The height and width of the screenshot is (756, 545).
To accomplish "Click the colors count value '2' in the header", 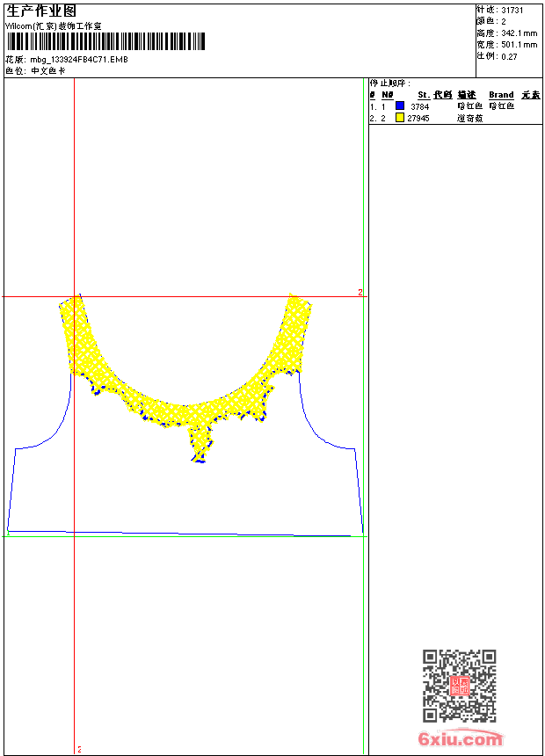I will (504, 22).
